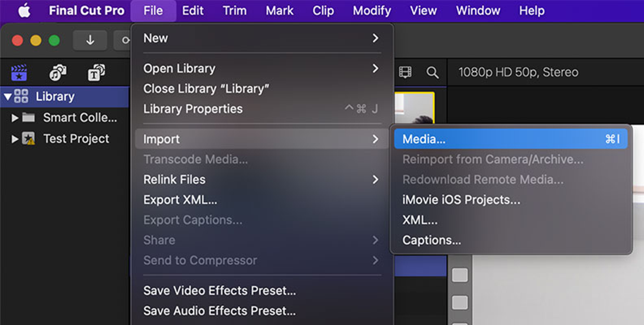Click the 1080p HD 50p, Stereo format text
Image resolution: width=644 pixels, height=325 pixels.
[x=518, y=73]
